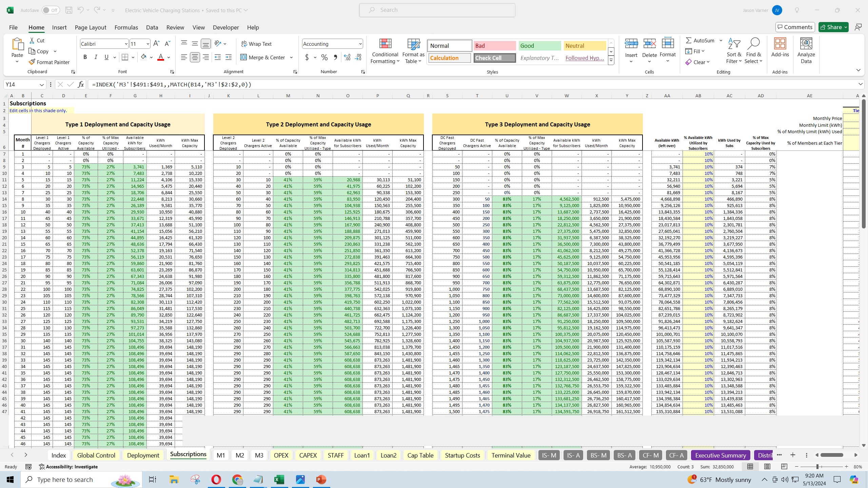Click the Delete cells icon
Screen dimensions: 868x488
[x=649, y=44]
